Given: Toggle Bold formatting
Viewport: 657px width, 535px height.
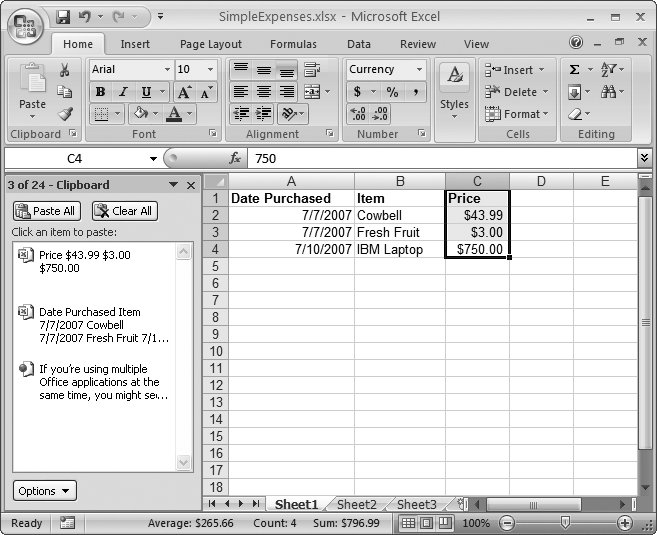Looking at the screenshot, I should 100,92.
